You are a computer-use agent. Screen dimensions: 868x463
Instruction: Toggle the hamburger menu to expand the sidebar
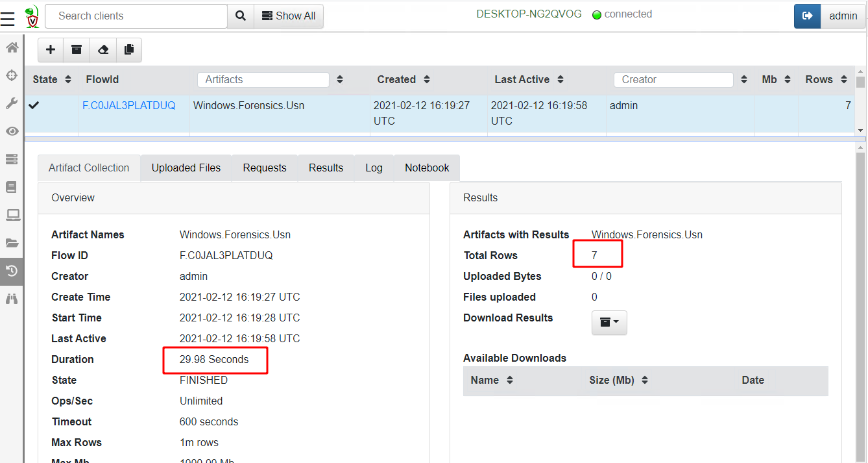pos(7,18)
